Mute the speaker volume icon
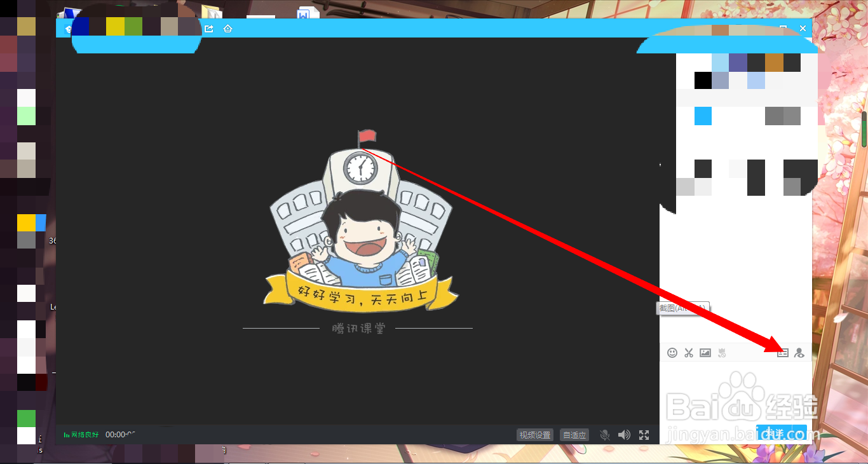 click(x=624, y=435)
